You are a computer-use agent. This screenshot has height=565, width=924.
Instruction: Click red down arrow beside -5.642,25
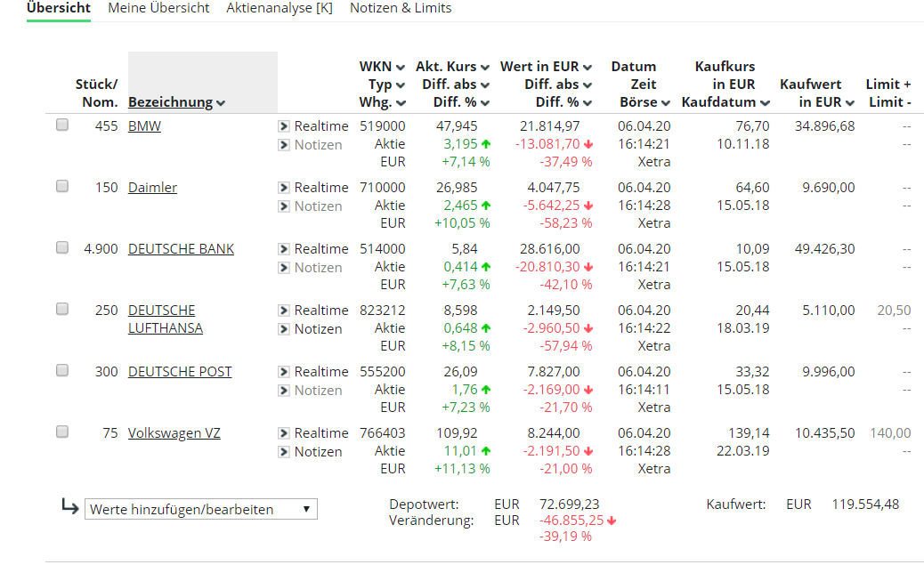[588, 206]
